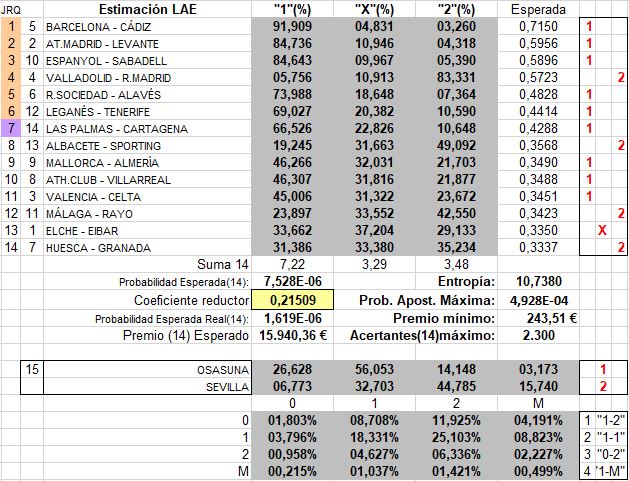The image size is (629, 481).
Task: Select the "1"(%) column header
Action: coord(292,9)
